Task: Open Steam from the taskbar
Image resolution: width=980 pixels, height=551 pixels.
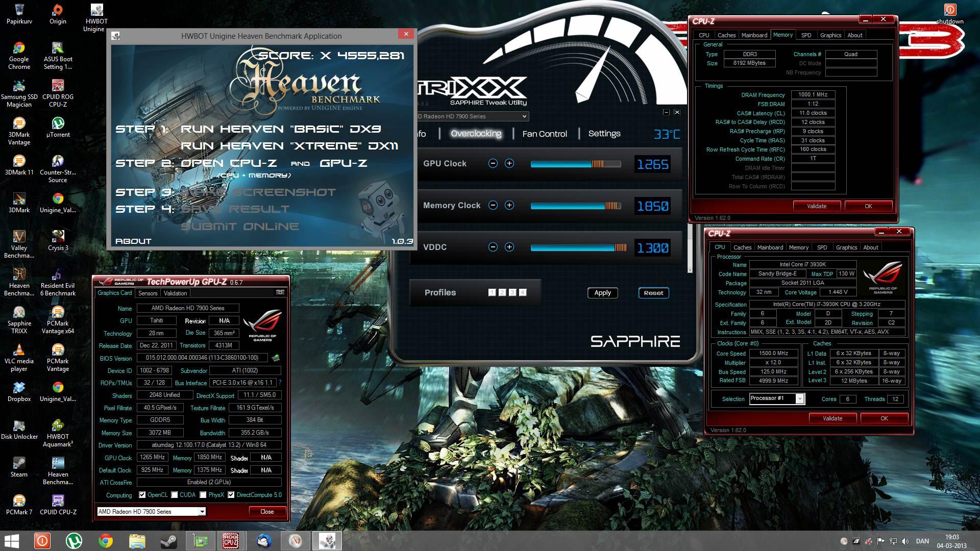Action: [168, 541]
